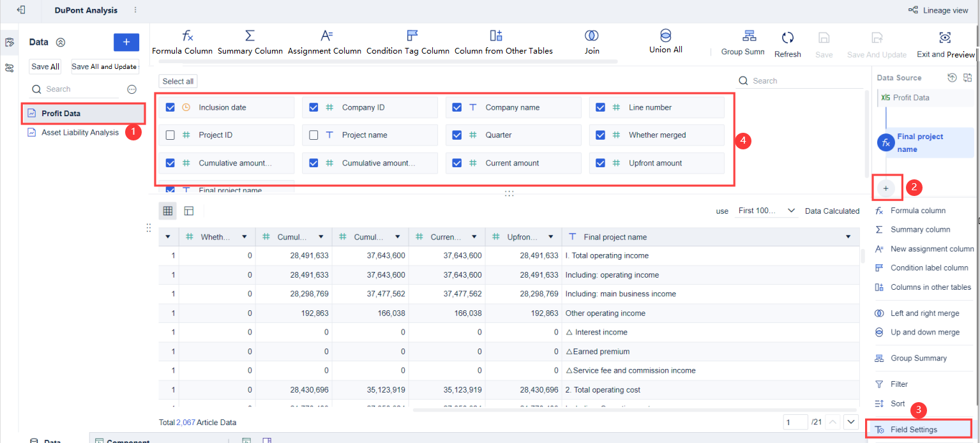This screenshot has height=443, width=980.
Task: Switch to the Lineage view
Action: [938, 10]
